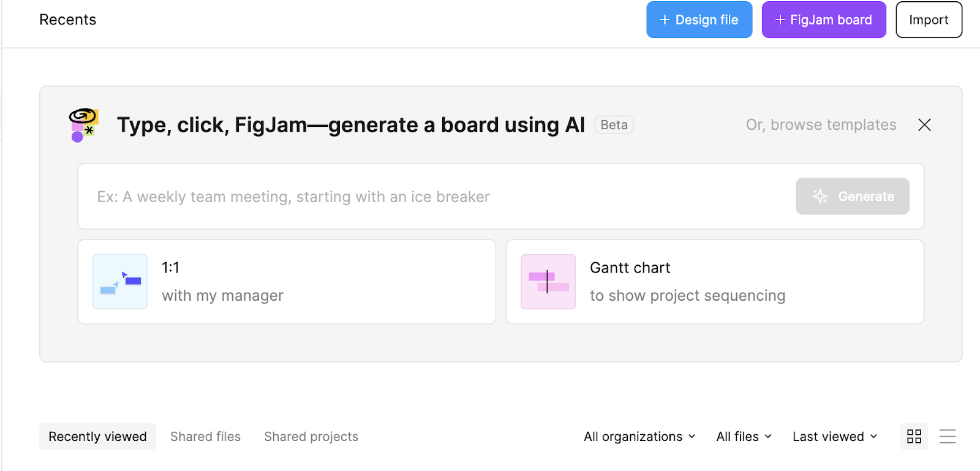Open the Last viewed sort dropdown

(834, 436)
